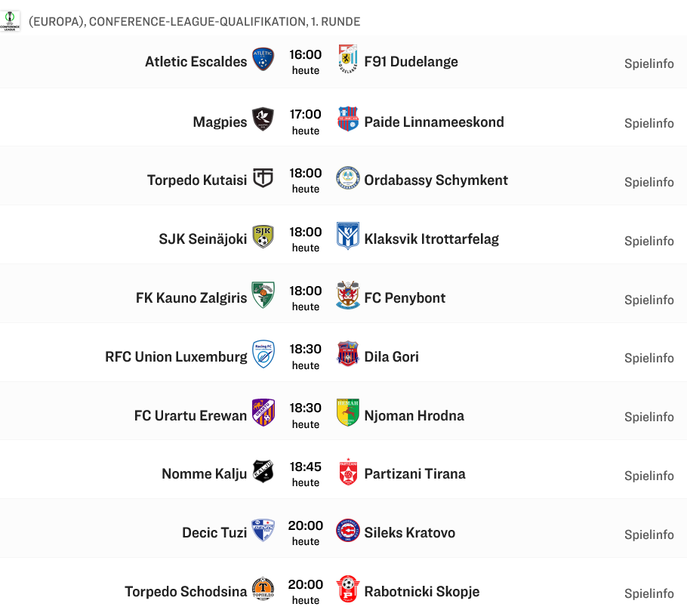Click the Torpedo Kutaisi shield logo
Screen dimensions: 687x616
point(263,178)
